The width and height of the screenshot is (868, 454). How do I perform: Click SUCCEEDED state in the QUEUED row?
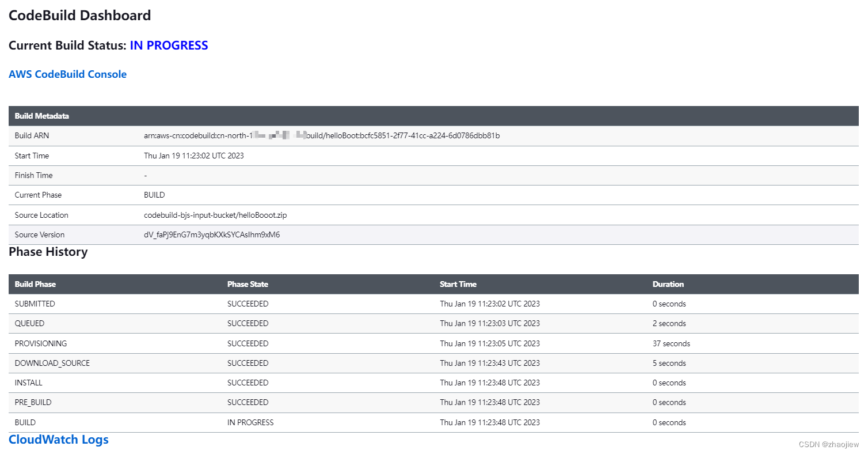(248, 323)
